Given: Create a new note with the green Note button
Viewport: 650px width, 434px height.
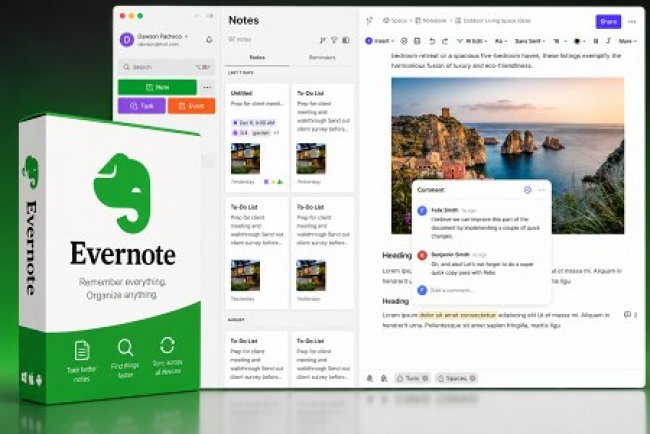Looking at the screenshot, I should [157, 87].
